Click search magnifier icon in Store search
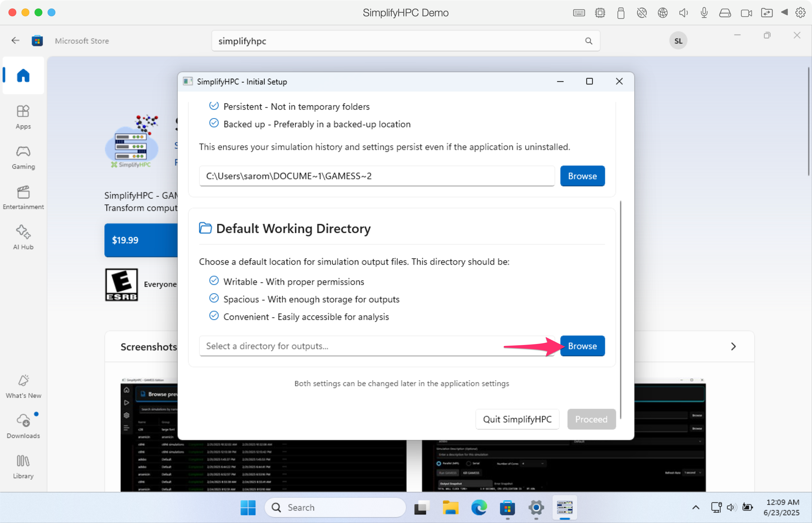The width and height of the screenshot is (812, 523). (x=589, y=41)
